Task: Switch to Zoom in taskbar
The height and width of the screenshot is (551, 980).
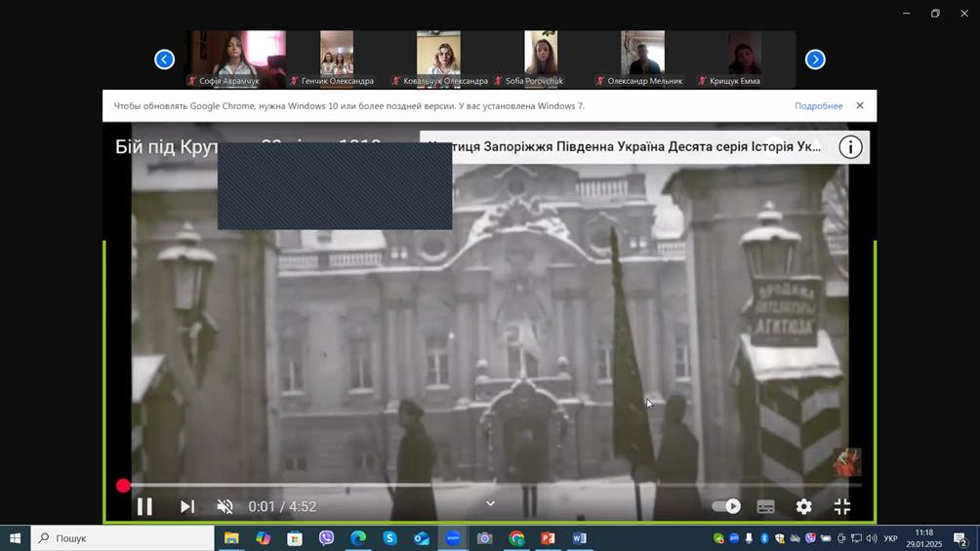Action: [453, 538]
